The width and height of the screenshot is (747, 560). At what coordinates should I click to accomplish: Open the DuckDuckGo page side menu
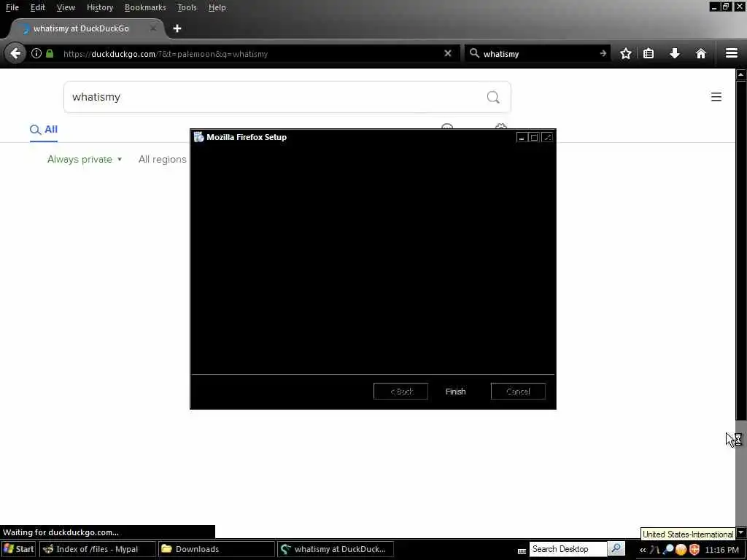(716, 97)
